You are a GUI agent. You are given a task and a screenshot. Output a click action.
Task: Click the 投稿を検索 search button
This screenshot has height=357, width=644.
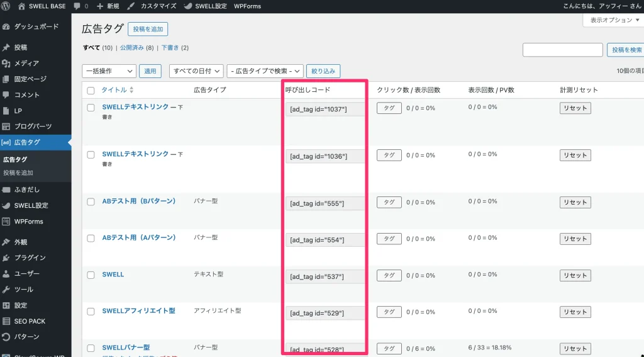click(x=626, y=50)
